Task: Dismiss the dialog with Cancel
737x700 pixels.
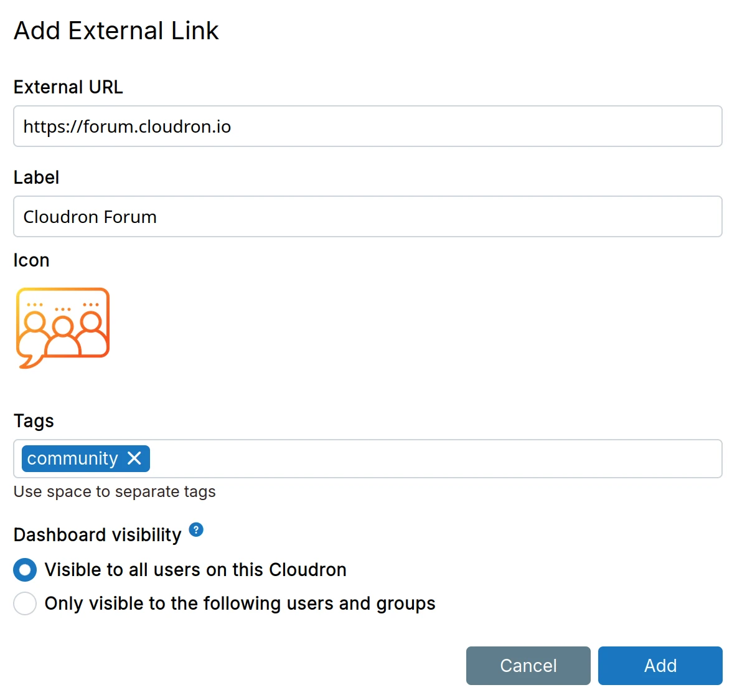Action: point(528,665)
